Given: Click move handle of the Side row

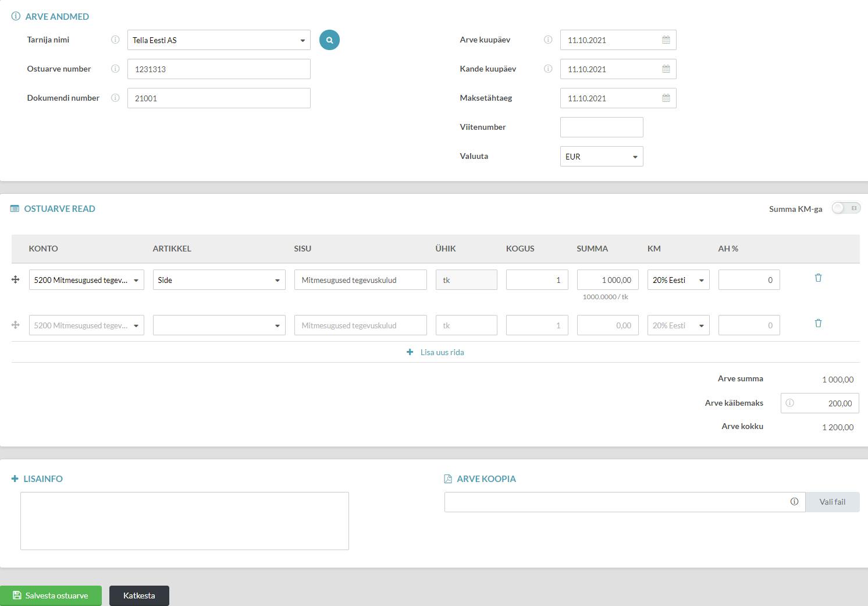Looking at the screenshot, I should [16, 280].
